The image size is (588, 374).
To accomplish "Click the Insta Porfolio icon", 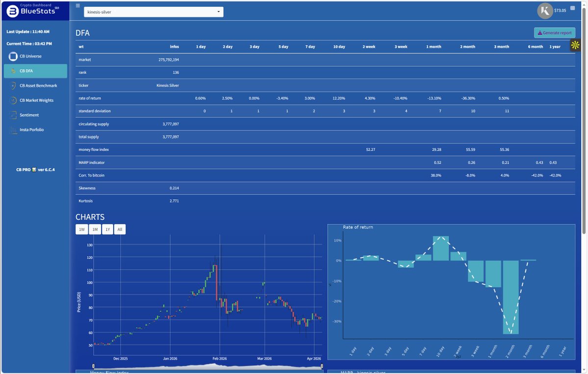I will pos(13,130).
